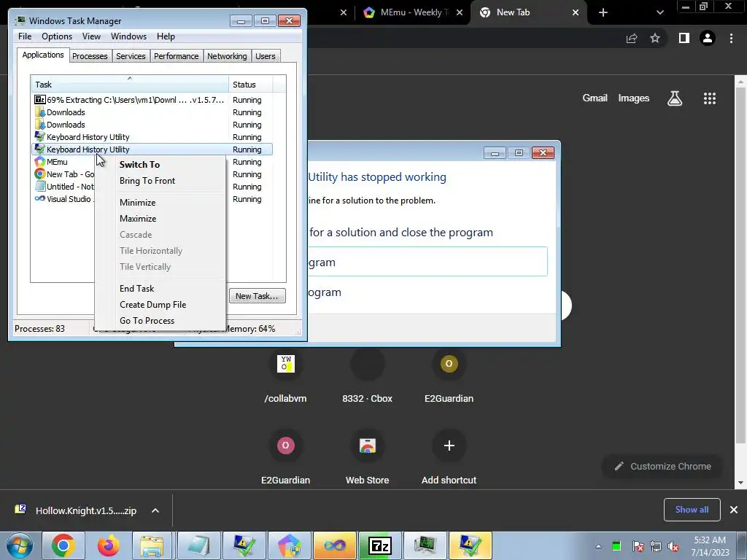Screen dimensions: 747x560
Task: Switch to the Performance tab
Action: pyautogui.click(x=177, y=56)
